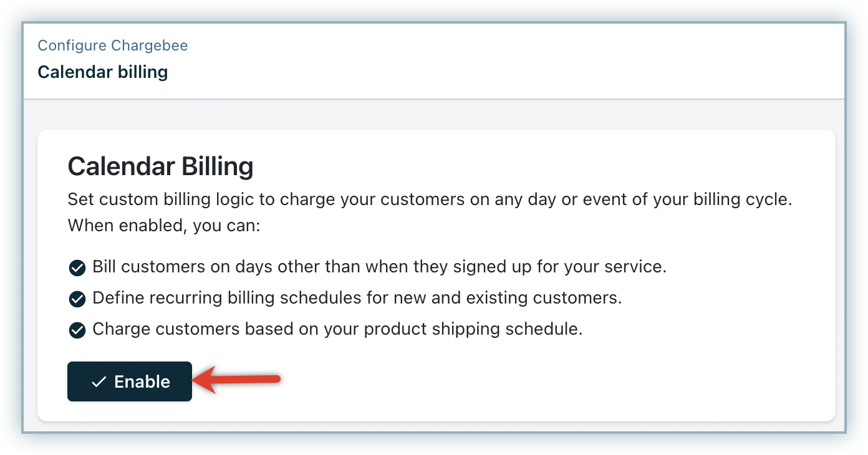Click the 'Set custom billing logic' description line
Screen dimensions: 868x455
[430, 201]
